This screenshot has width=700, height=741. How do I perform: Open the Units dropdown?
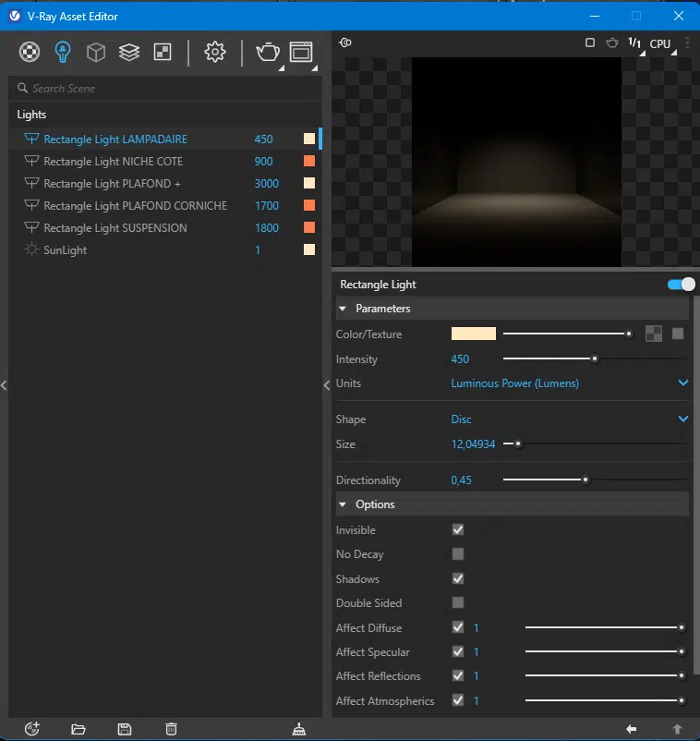[x=570, y=383]
